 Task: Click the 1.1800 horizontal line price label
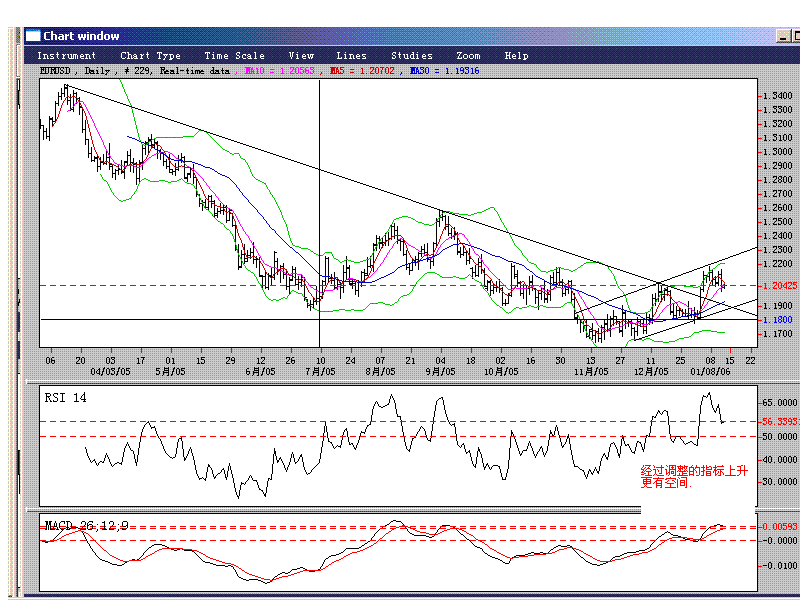[x=776, y=320]
